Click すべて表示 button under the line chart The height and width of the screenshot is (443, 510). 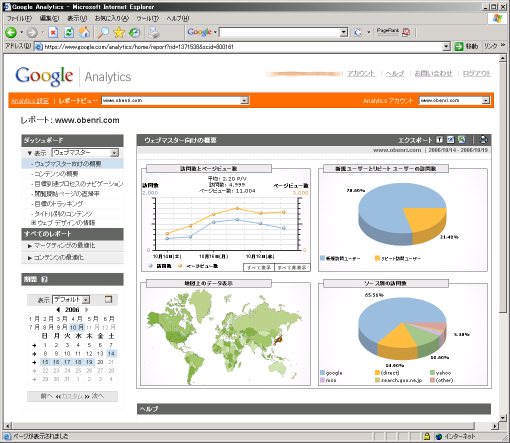(259, 267)
